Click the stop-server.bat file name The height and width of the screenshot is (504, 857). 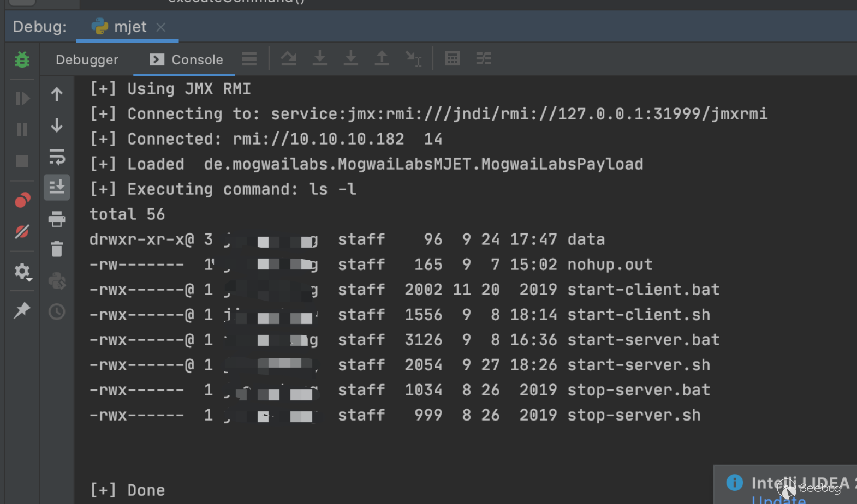click(639, 390)
